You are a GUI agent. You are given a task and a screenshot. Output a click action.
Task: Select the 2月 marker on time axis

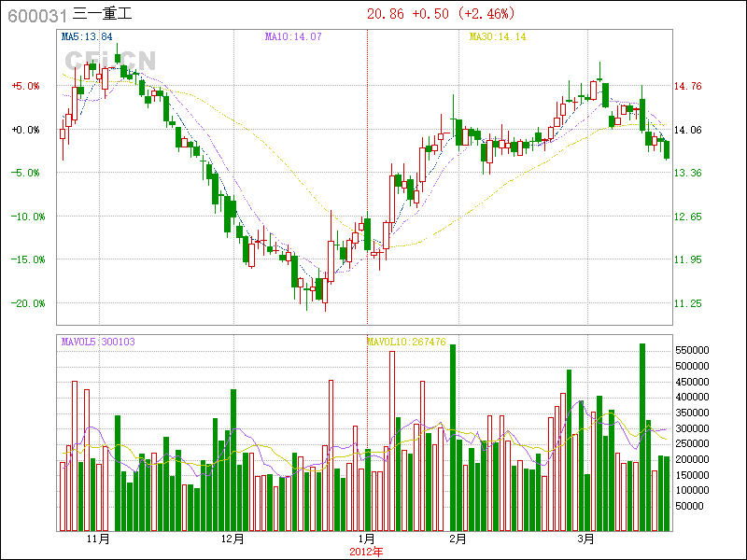click(457, 539)
